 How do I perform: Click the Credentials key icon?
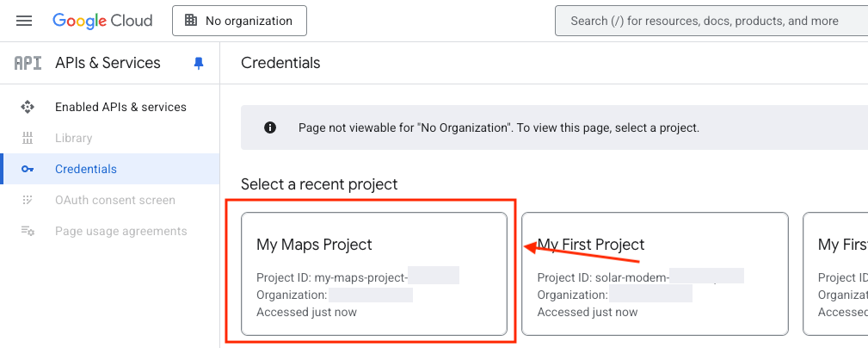(28, 170)
